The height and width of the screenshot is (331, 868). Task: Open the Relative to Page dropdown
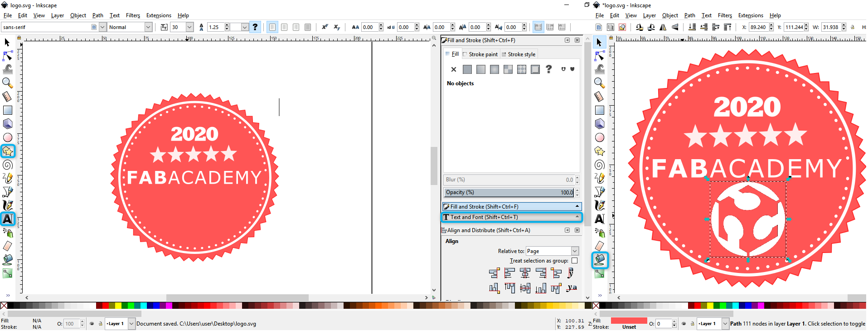tap(552, 251)
